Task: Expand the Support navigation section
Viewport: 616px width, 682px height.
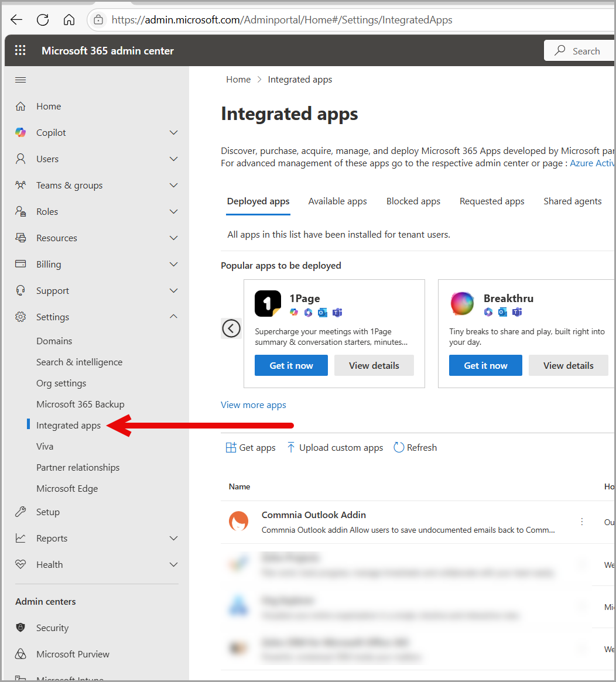Action: point(173,290)
